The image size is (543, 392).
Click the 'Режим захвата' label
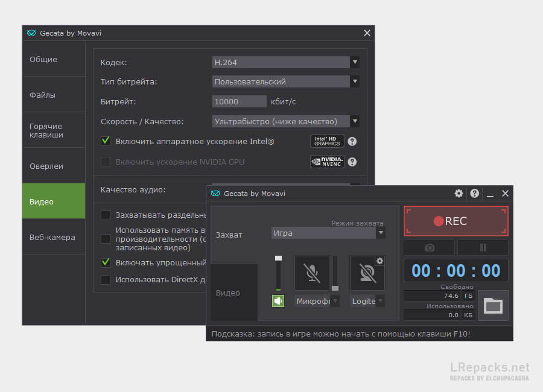click(357, 223)
